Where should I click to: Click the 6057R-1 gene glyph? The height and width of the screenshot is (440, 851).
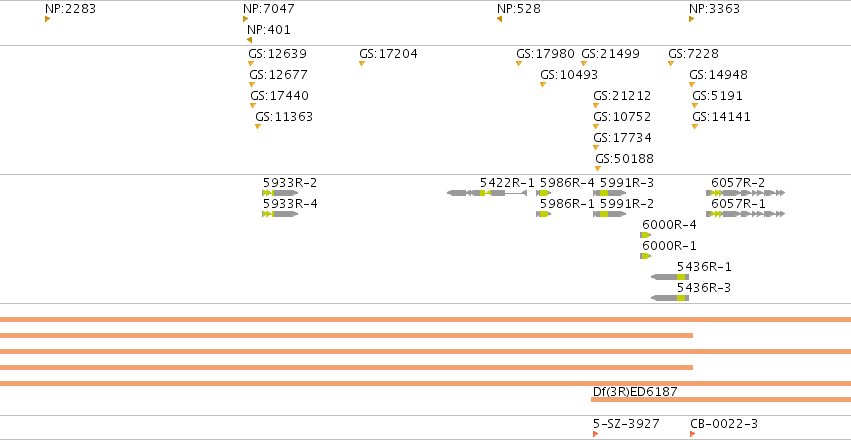pyautogui.click(x=746, y=214)
